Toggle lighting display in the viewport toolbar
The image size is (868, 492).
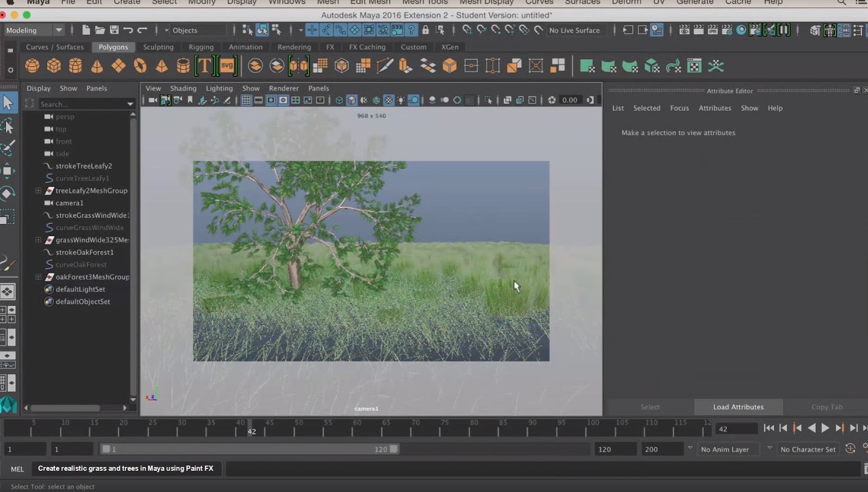(x=400, y=100)
